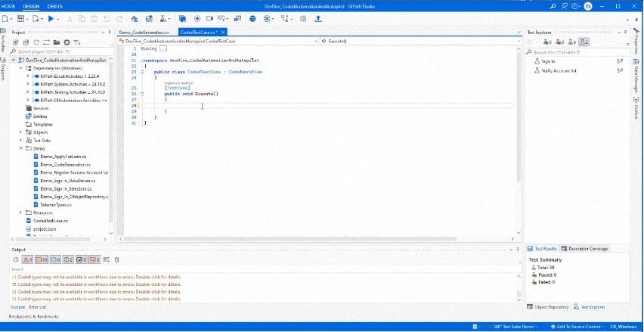Open Project Settings gear icon
Viewport: 644px width, 332px height.
[x=67, y=42]
